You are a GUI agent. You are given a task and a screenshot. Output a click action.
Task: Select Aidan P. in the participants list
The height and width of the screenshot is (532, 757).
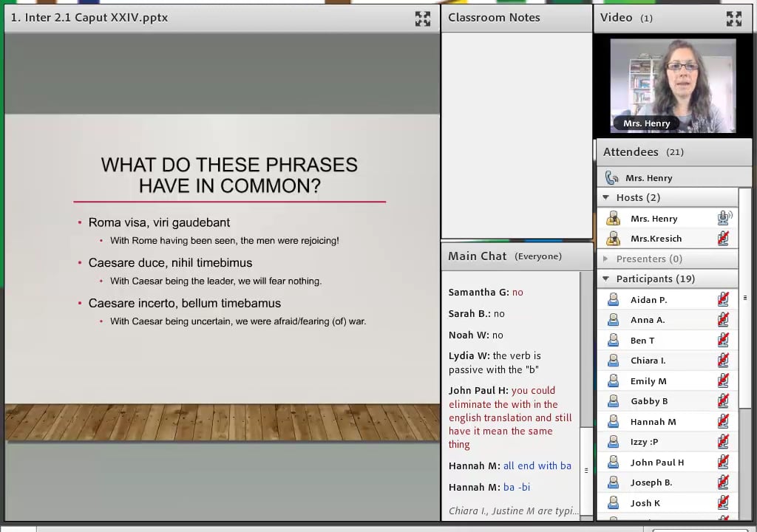[668, 299]
